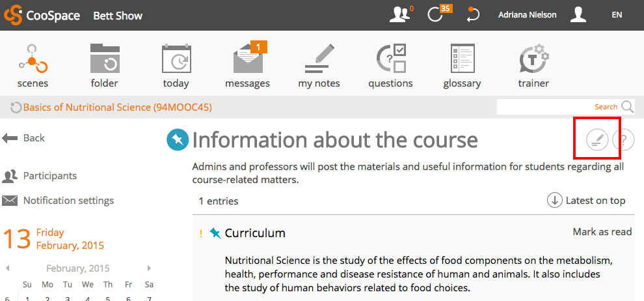
Task: Open EN language selector
Action: pos(617,15)
